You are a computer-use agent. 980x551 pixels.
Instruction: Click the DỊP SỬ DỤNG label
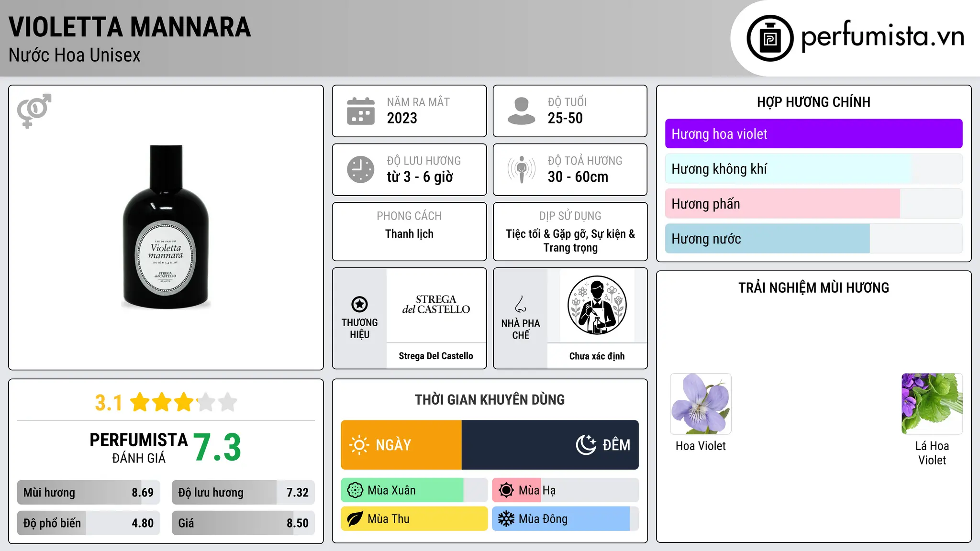570,216
